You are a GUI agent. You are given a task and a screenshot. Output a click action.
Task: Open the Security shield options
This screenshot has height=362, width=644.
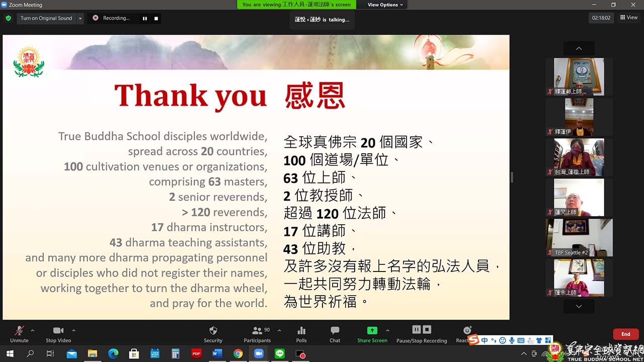coord(213,334)
